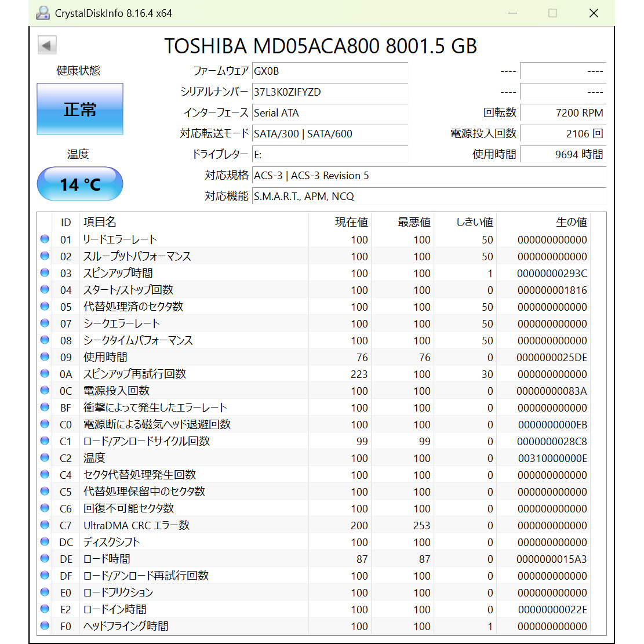The image size is (644, 644).
Task: Click the 使用時間 field showing 9694 時間
Action: [563, 155]
